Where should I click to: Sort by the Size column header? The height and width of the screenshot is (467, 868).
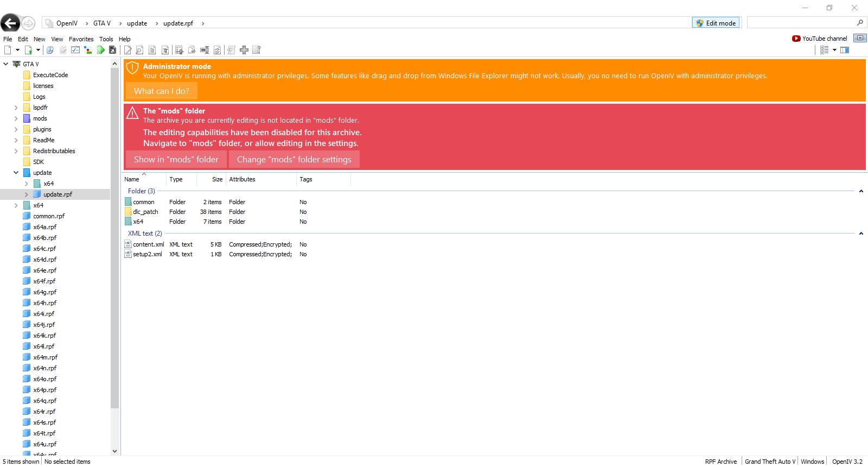tap(210, 179)
